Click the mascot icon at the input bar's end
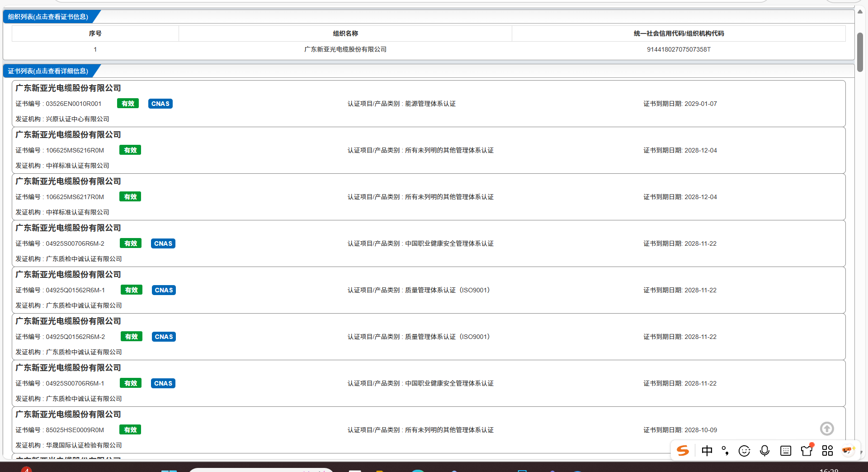Image resolution: width=868 pixels, height=472 pixels. click(x=848, y=450)
